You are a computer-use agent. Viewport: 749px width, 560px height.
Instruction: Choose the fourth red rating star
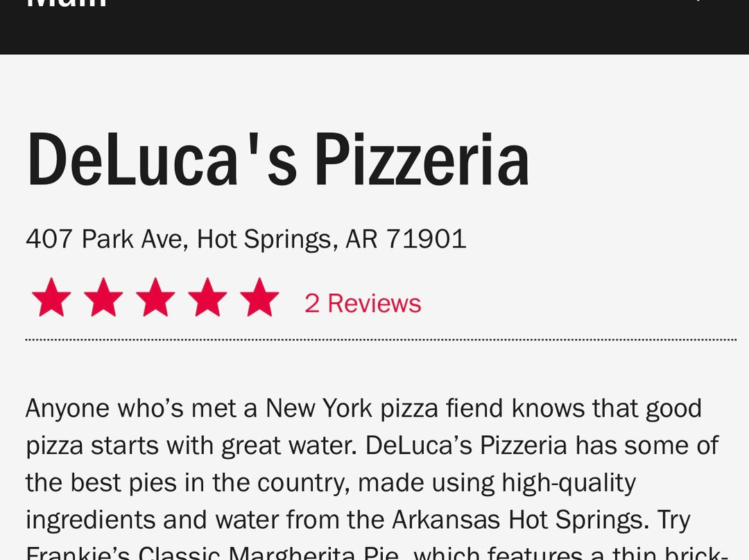click(x=207, y=298)
